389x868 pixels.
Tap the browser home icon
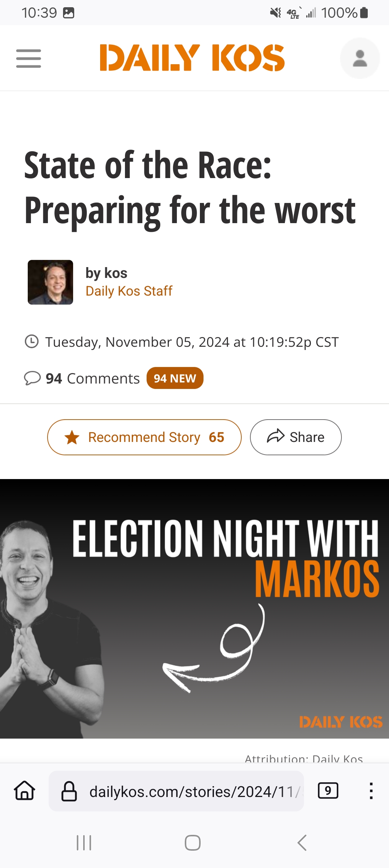click(24, 791)
